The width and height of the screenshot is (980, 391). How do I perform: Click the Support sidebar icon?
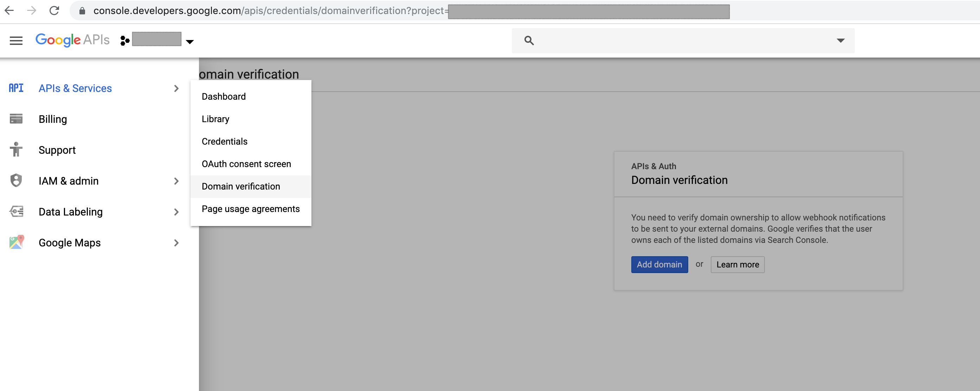point(16,150)
